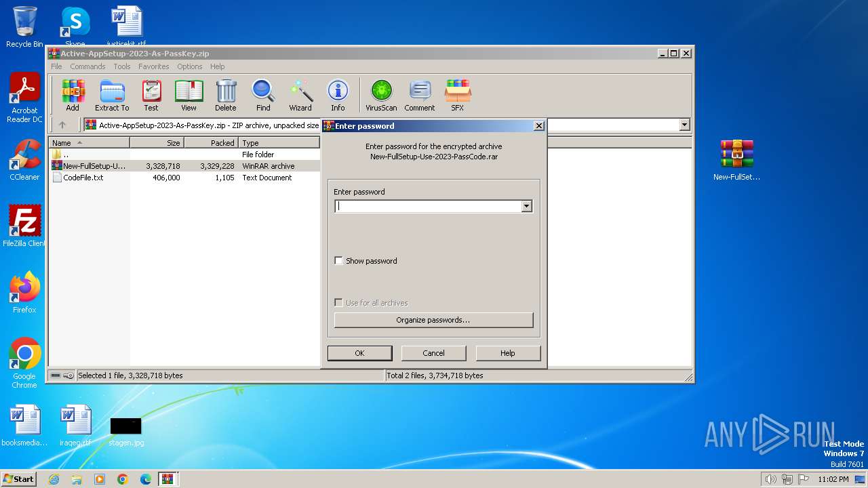The image size is (868, 488).
Task: Click OK in Enter password dialog
Action: tap(359, 353)
